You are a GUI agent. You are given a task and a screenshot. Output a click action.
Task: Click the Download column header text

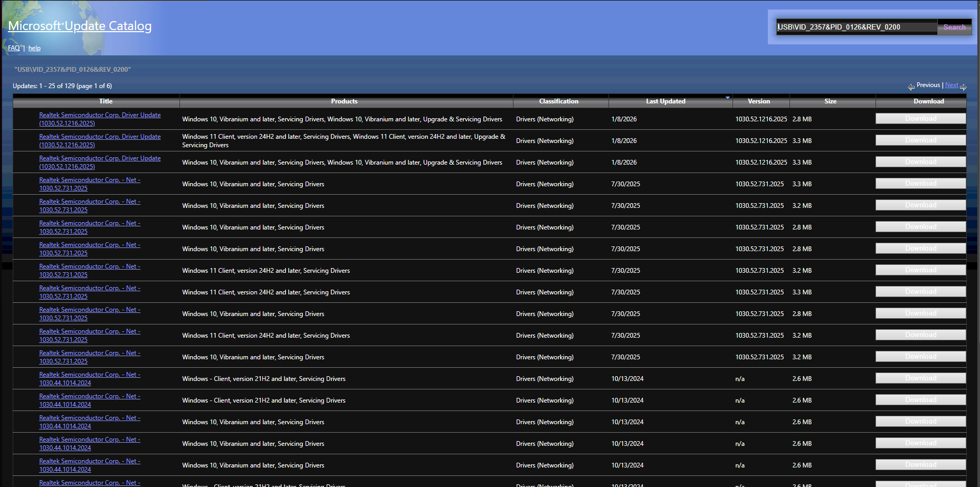[x=928, y=101]
